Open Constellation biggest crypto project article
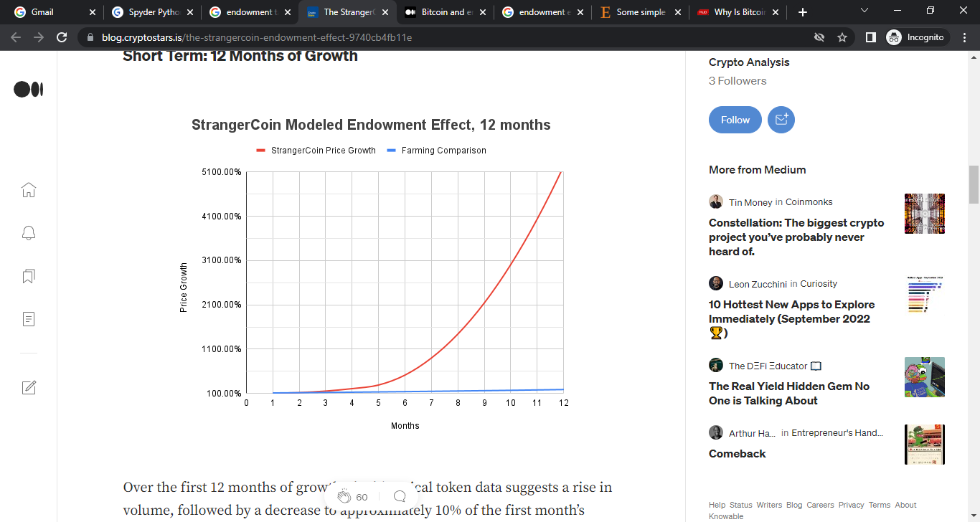 tap(796, 237)
